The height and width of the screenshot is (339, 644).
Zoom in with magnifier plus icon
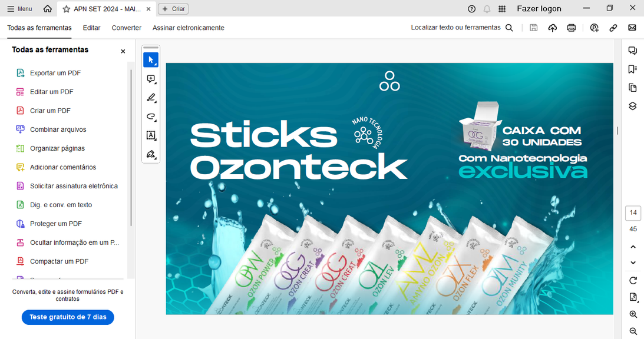(x=633, y=314)
